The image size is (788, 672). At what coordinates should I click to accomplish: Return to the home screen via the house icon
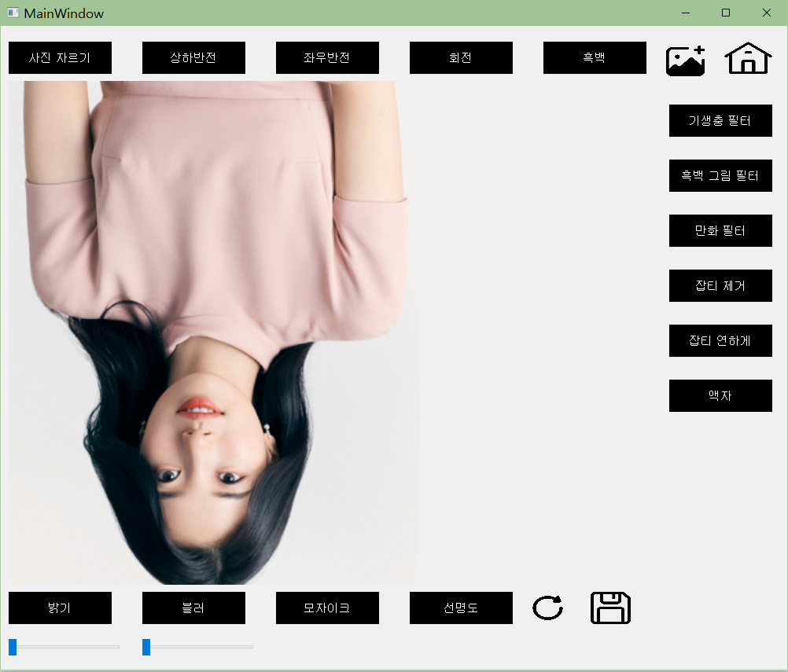[747, 58]
